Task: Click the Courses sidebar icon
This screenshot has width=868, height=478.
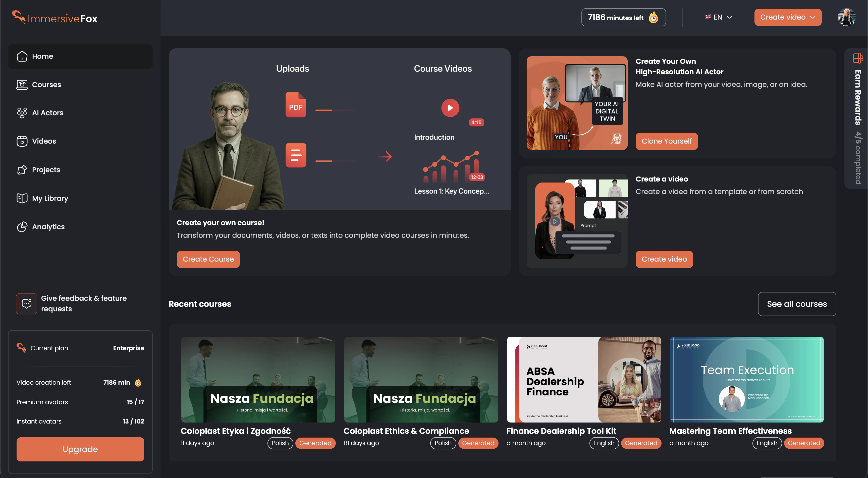Action: (x=22, y=85)
